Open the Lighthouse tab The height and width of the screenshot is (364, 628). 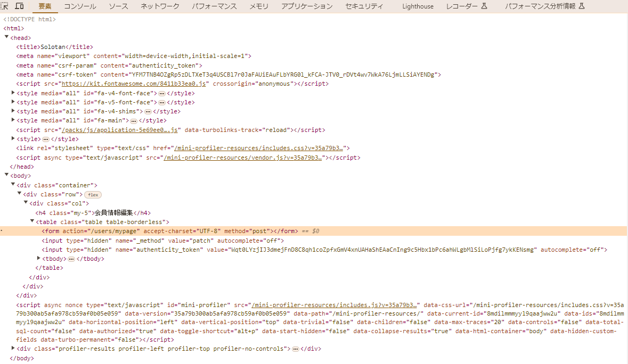point(418,6)
